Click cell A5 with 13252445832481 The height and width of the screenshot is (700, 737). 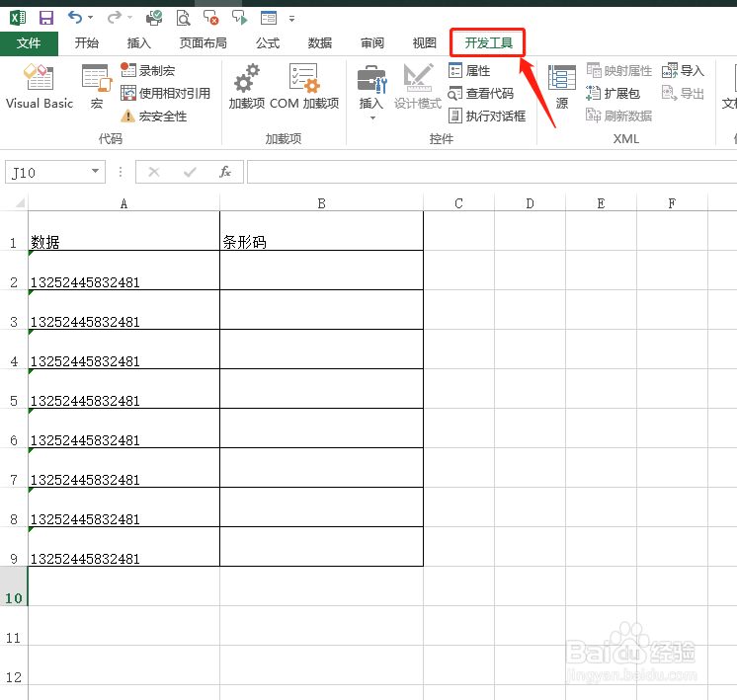pos(123,389)
